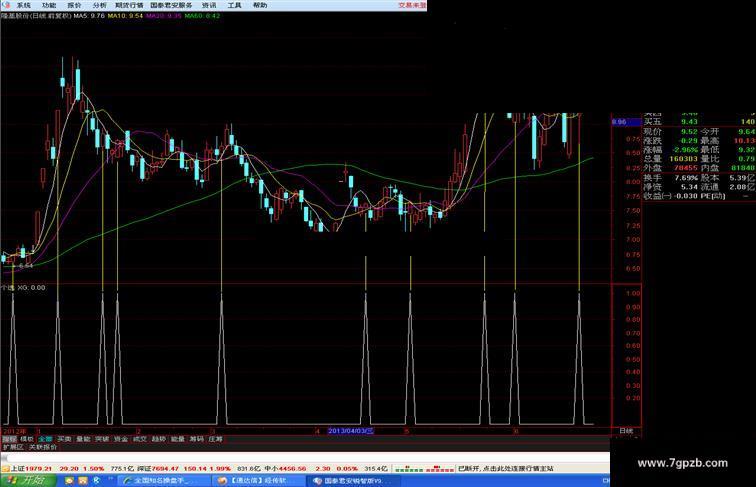Open the blue quick launch icon
The image size is (756, 487).
tap(97, 481)
